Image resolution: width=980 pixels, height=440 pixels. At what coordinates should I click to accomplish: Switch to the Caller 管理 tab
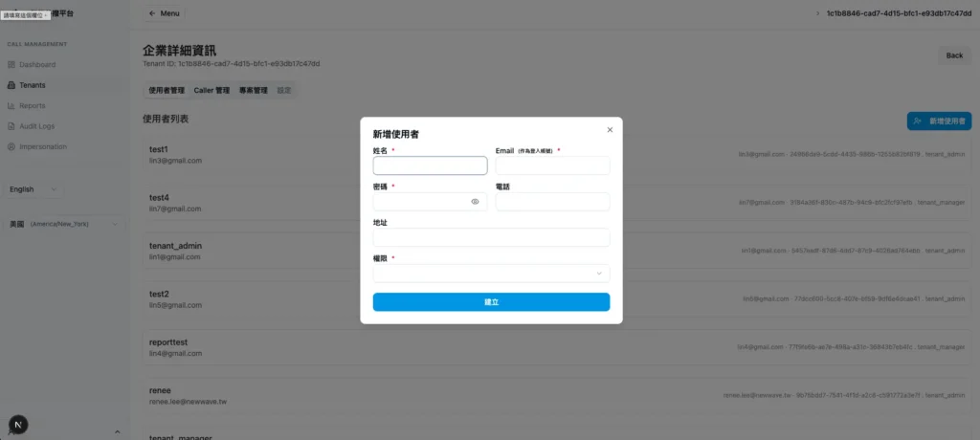click(212, 90)
